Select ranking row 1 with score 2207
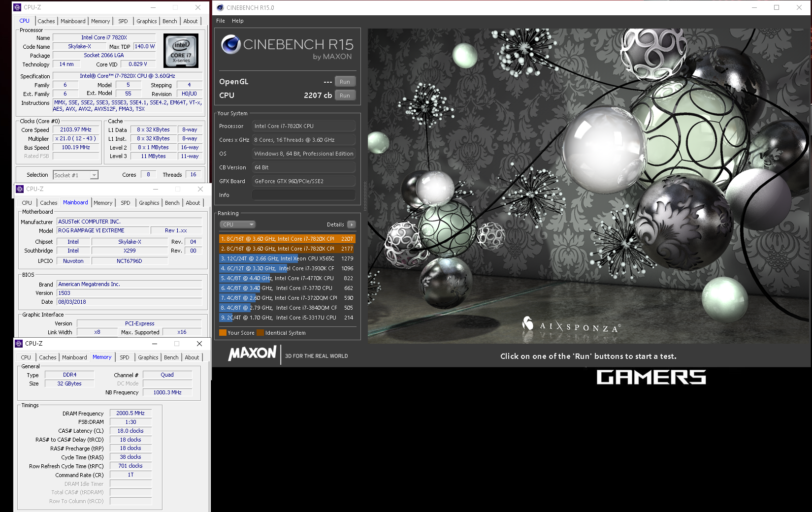This screenshot has width=812, height=512. (287, 239)
